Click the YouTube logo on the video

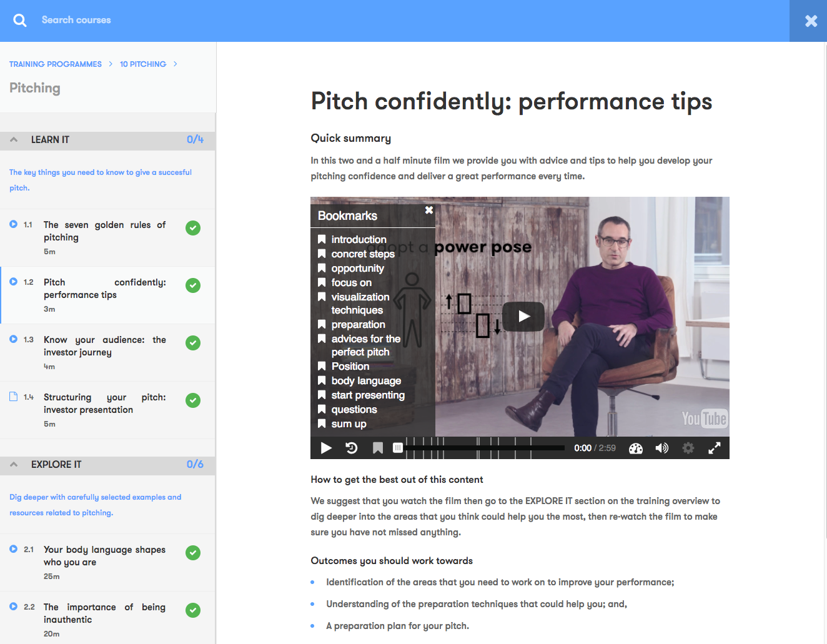tap(704, 419)
